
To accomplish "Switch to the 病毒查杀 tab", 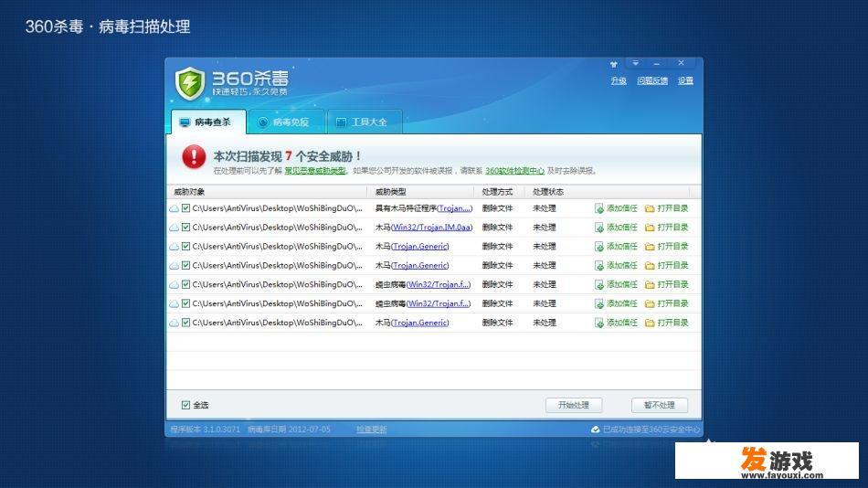I will coord(208,122).
